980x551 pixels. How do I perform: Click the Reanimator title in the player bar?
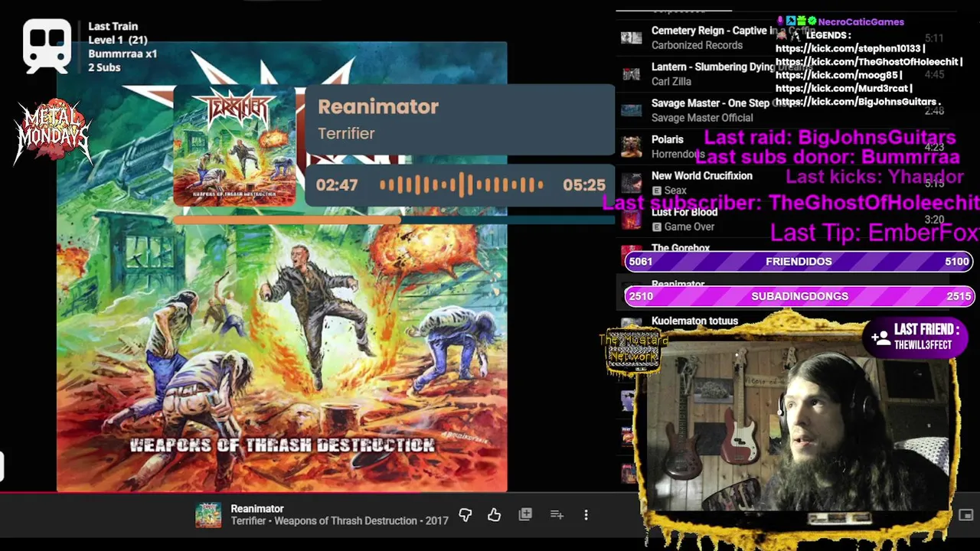[257, 509]
